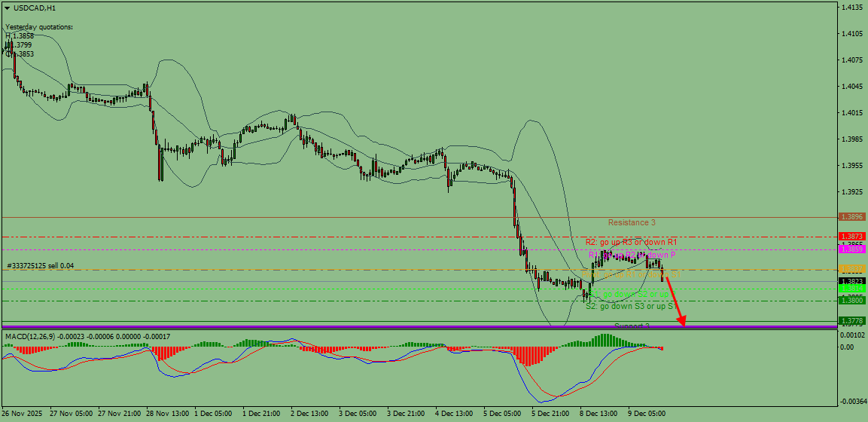The width and height of the screenshot is (868, 422).
Task: Click the triangle icon beside USDCAD,H1 title
Action: [8, 8]
